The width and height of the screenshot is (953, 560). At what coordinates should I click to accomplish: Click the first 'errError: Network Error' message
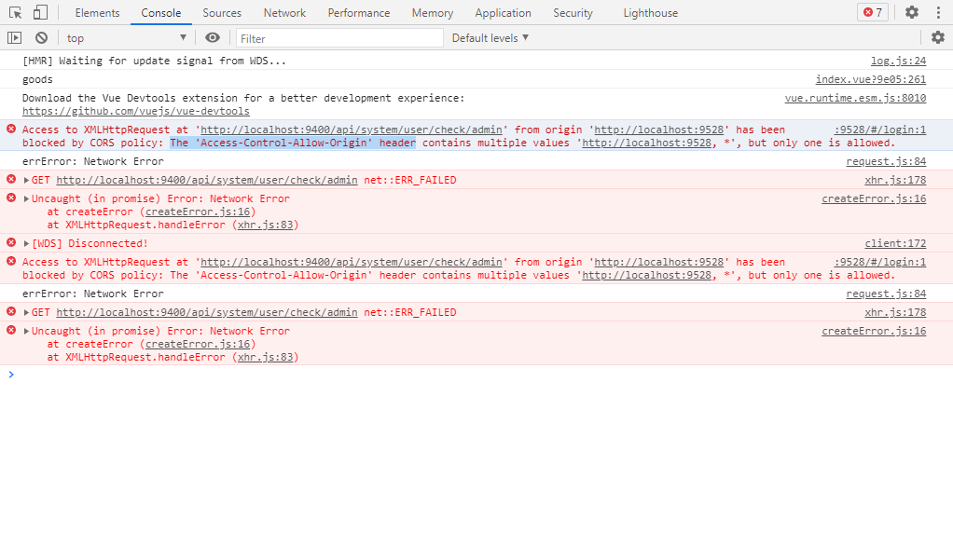coord(93,161)
